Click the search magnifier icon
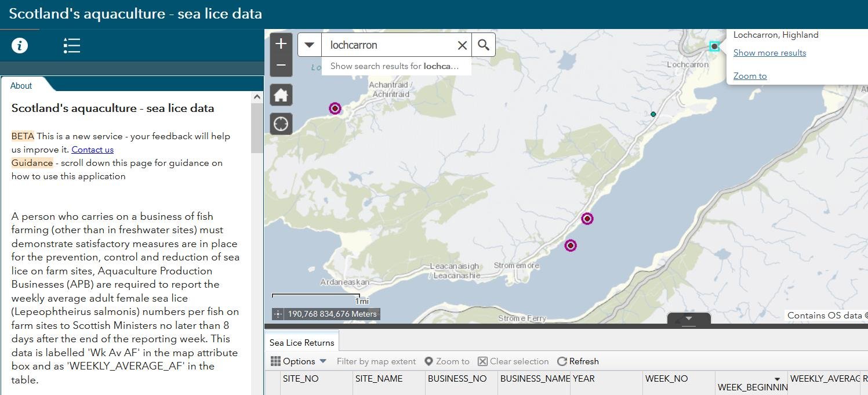Screen dimensions: 868x395 click(x=483, y=45)
